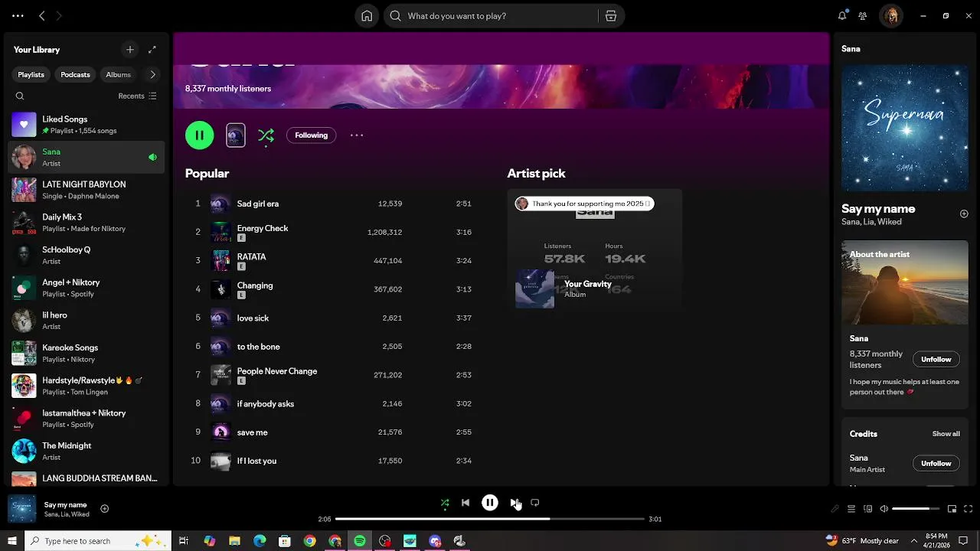Search in Your Library magnifier

point(20,96)
